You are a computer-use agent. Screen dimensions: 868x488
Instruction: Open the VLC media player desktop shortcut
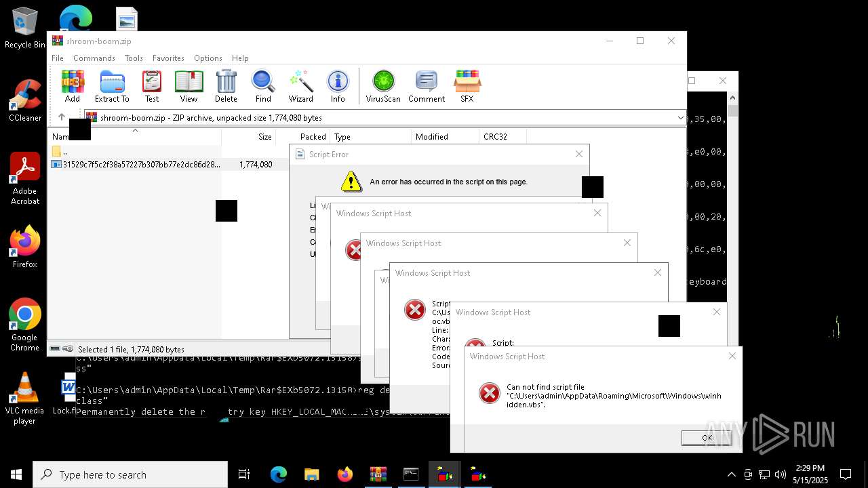tap(25, 399)
